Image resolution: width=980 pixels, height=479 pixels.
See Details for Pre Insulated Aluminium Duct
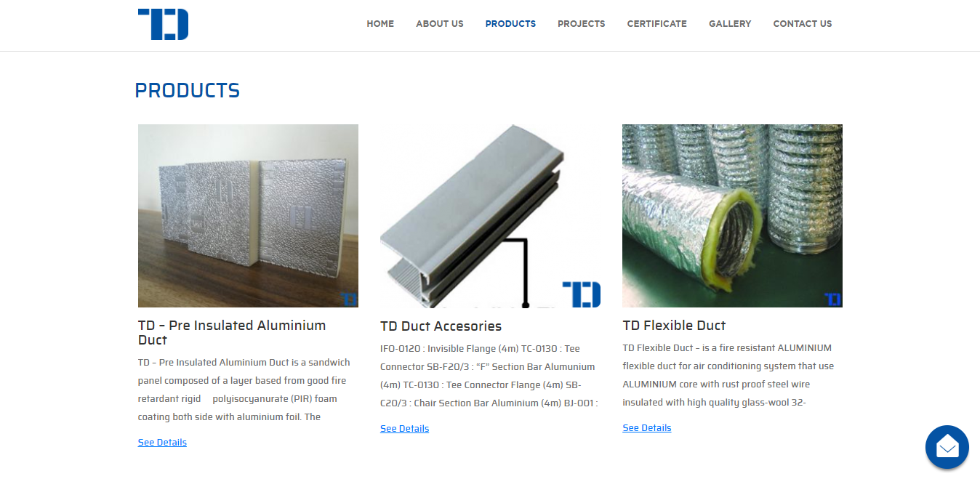pos(162,443)
